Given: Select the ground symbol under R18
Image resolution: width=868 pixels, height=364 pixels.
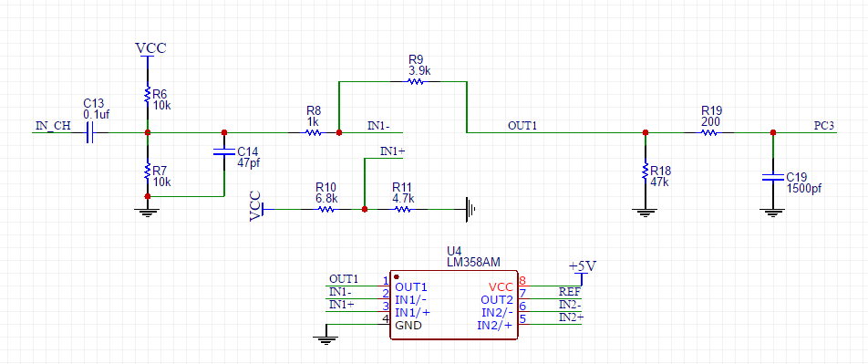Looking at the screenshot, I should pyautogui.click(x=645, y=213).
